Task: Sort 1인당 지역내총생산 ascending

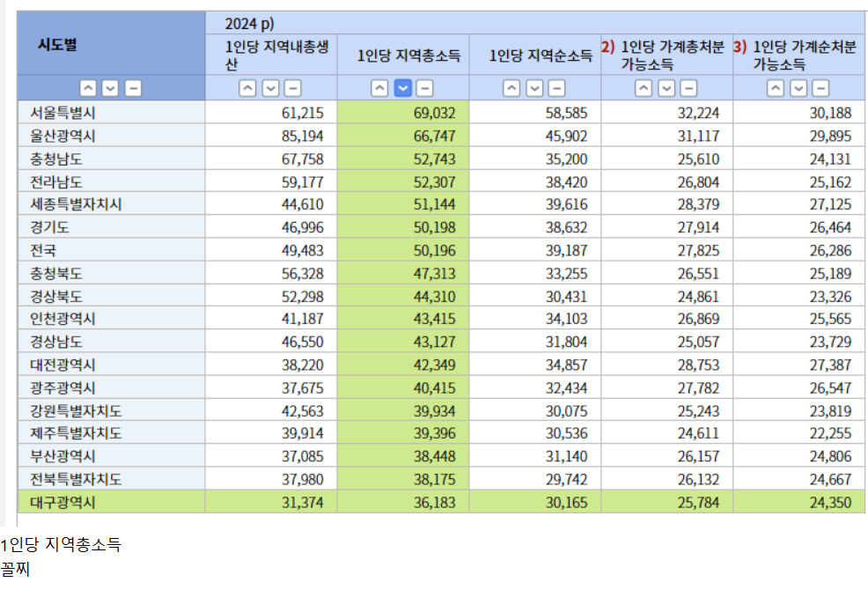Action: click(248, 88)
